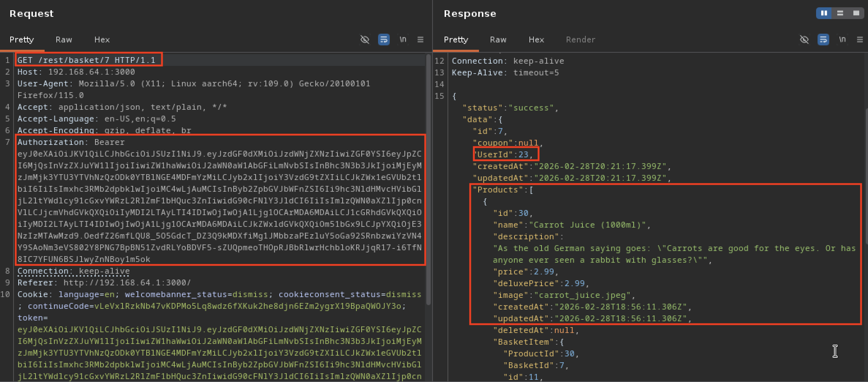The width and height of the screenshot is (868, 382).
Task: Click the "coupon":null line in the response
Action: [508, 143]
